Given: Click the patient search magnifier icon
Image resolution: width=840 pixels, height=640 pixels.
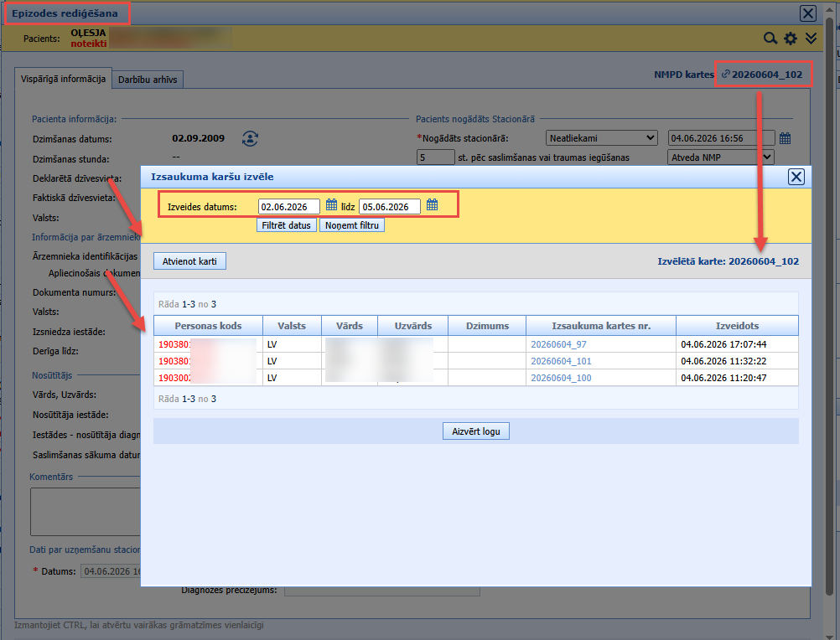Looking at the screenshot, I should [x=770, y=39].
